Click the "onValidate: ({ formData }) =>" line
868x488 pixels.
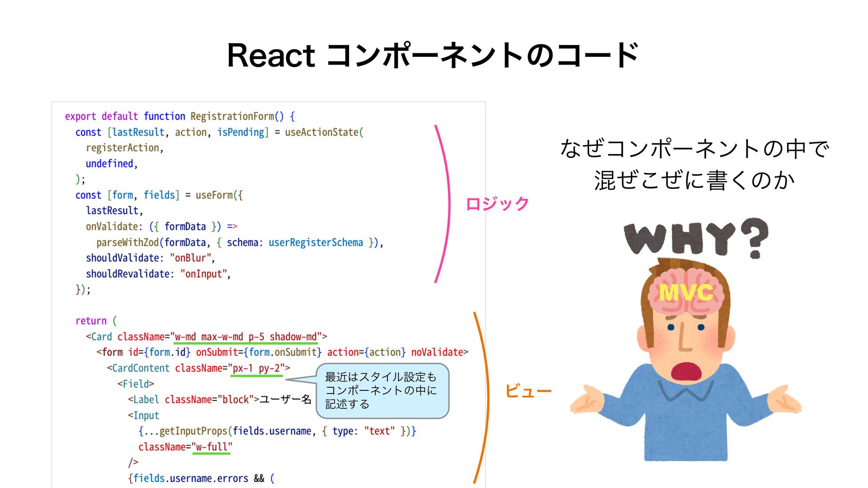pyautogui.click(x=161, y=226)
